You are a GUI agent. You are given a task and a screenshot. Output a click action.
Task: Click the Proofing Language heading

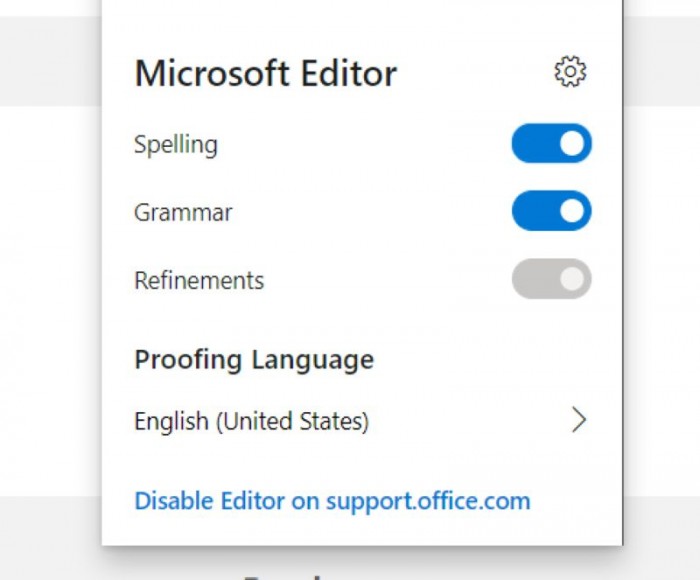click(254, 360)
